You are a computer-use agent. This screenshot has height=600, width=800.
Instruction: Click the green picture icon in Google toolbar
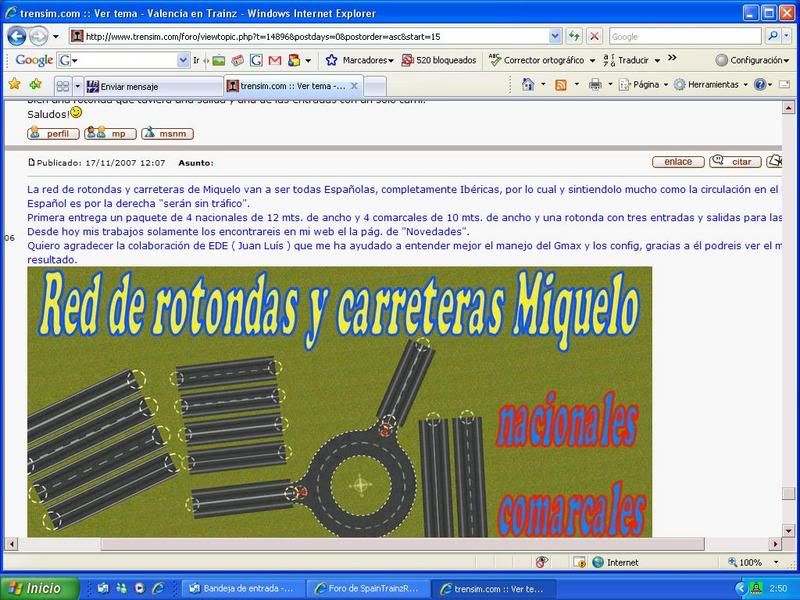point(219,60)
